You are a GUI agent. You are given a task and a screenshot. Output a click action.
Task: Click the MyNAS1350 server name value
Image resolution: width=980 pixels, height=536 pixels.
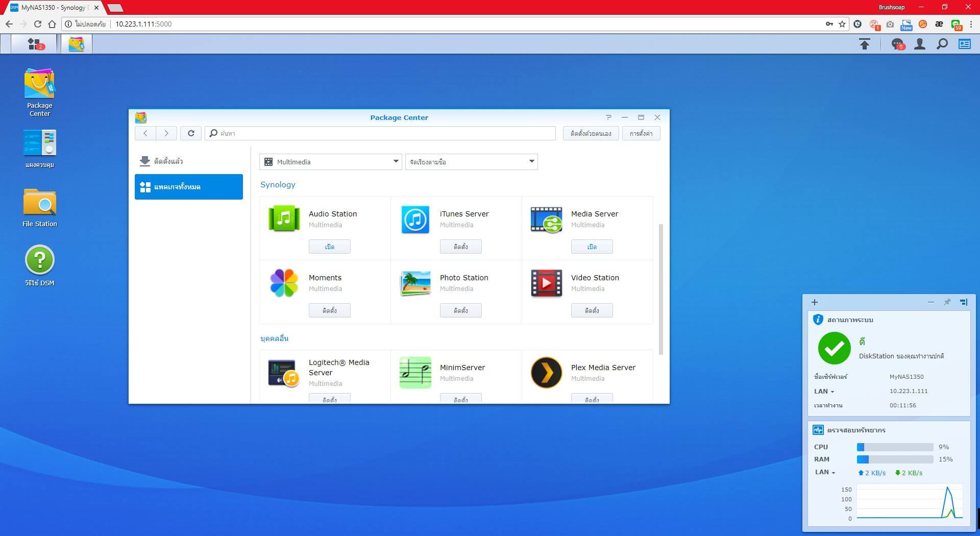906,377
